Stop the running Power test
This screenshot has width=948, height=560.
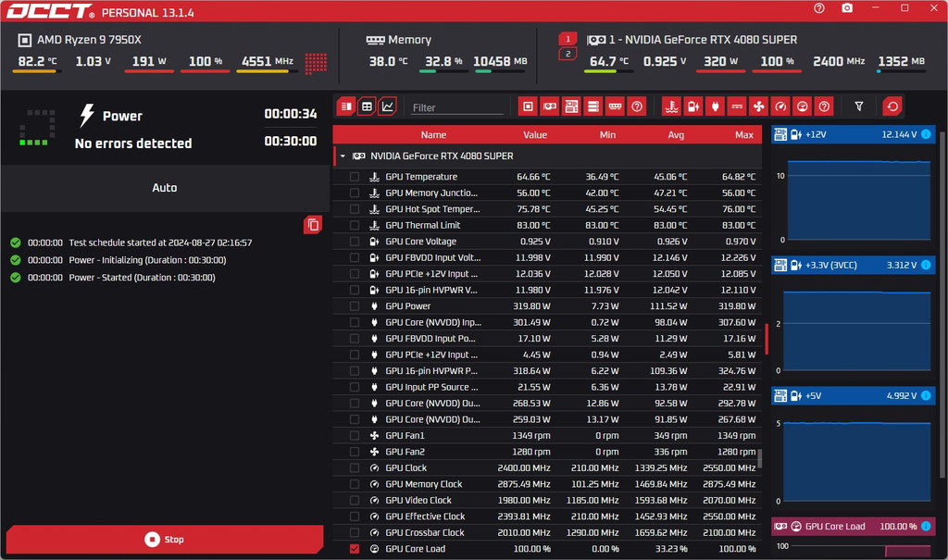(x=165, y=540)
